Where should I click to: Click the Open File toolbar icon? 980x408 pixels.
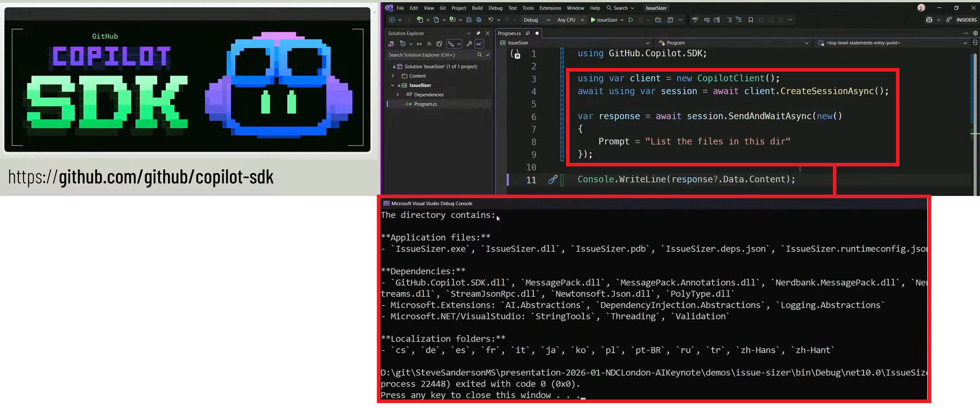(436, 20)
